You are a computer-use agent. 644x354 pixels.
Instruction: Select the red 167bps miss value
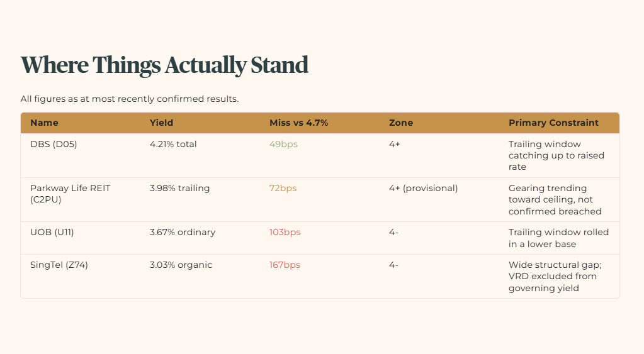(285, 265)
